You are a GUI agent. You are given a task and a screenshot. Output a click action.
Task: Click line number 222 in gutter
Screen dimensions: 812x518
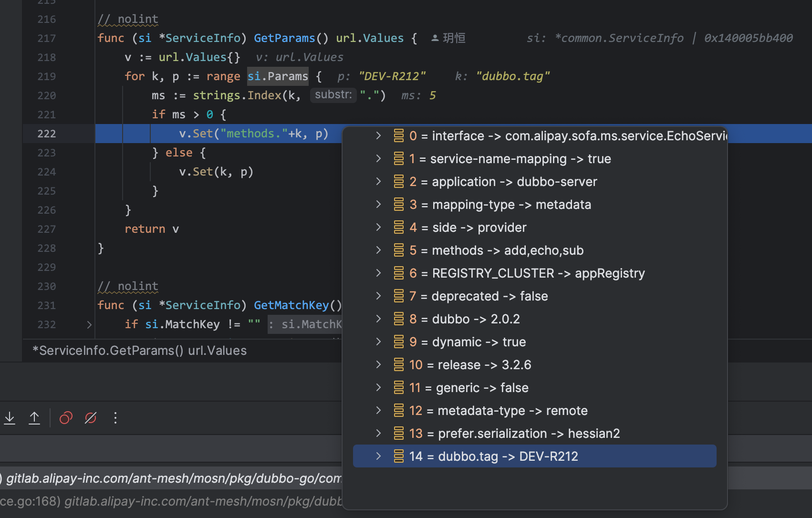[x=47, y=134]
